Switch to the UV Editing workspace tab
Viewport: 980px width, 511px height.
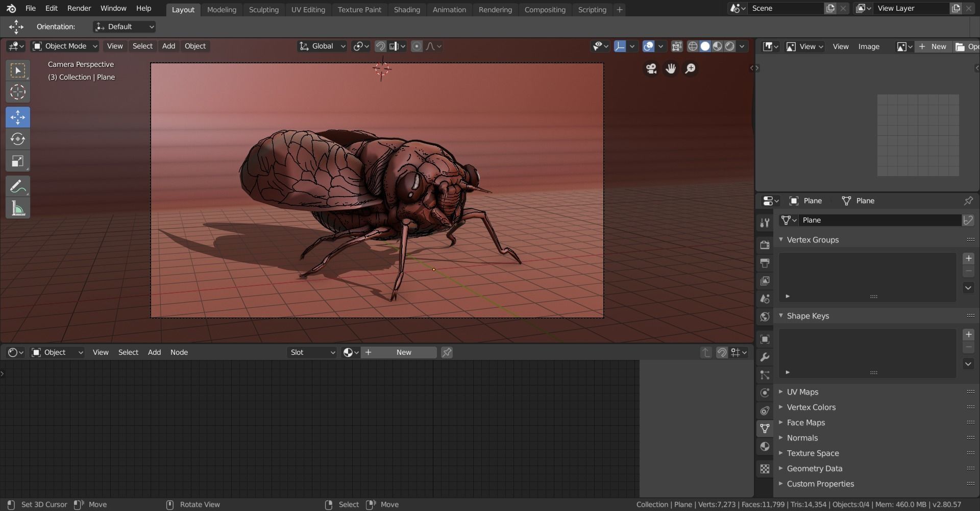[308, 9]
